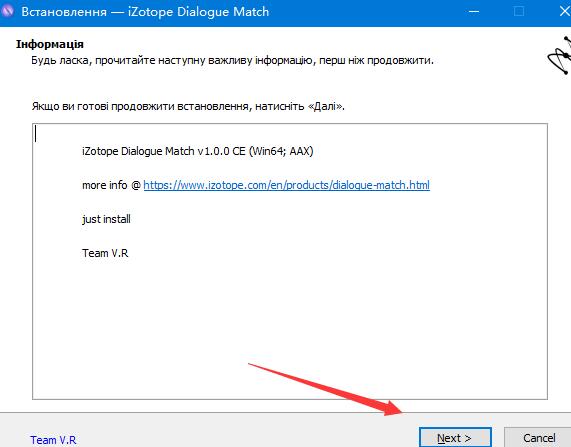Close the installer with the X button

pos(564,12)
